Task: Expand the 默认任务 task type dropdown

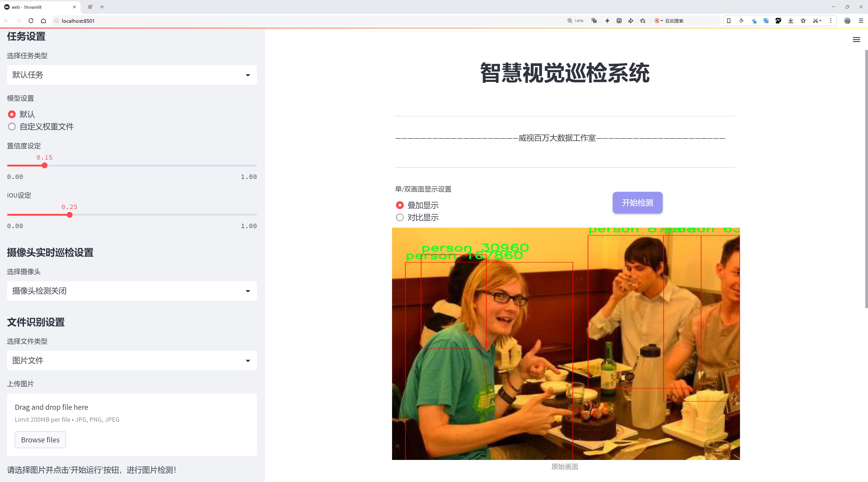Action: (132, 75)
